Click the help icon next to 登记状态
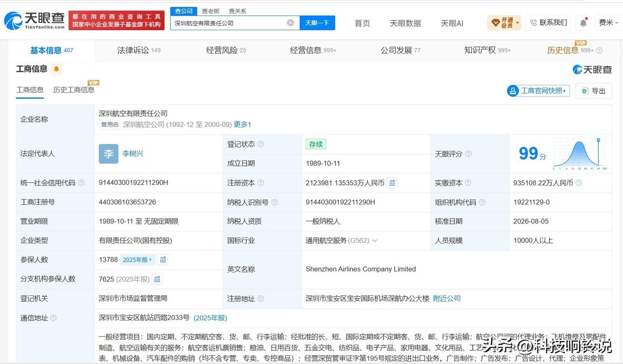Image resolution: width=623 pixels, height=364 pixels. [261, 144]
